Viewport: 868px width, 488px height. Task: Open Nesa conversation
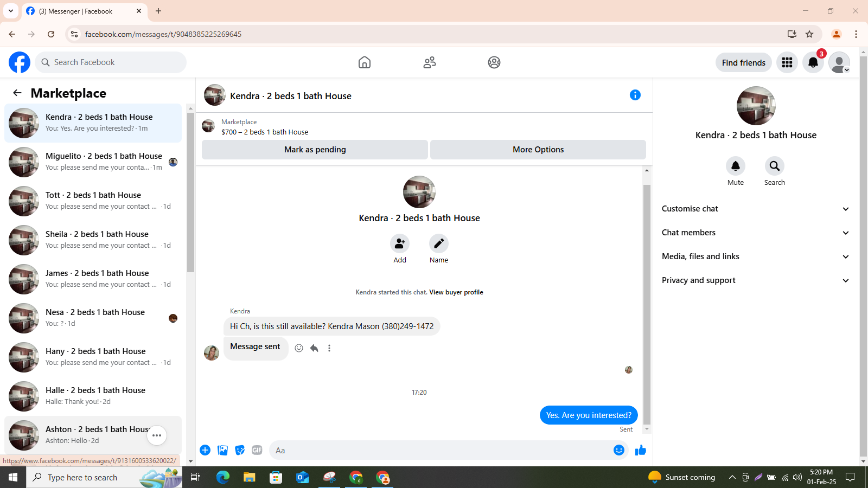click(93, 318)
